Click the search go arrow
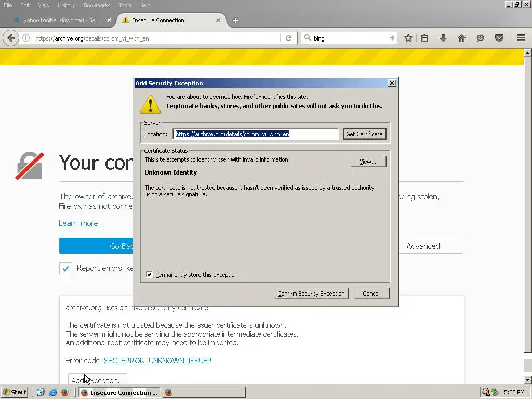 [392, 38]
